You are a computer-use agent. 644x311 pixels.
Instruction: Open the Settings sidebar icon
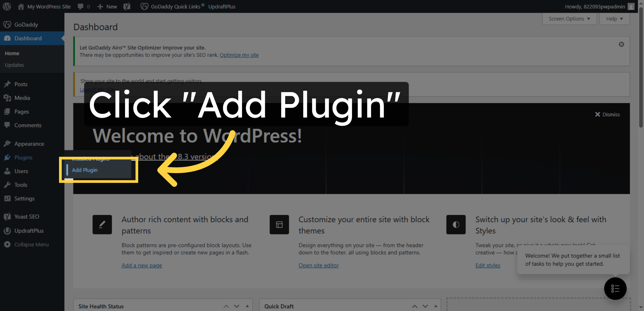pyautogui.click(x=8, y=198)
